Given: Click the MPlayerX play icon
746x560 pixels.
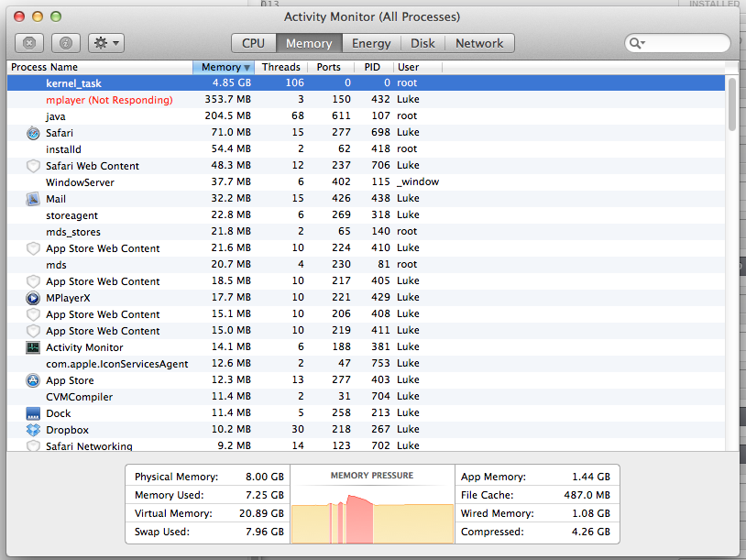Looking at the screenshot, I should click(x=33, y=298).
